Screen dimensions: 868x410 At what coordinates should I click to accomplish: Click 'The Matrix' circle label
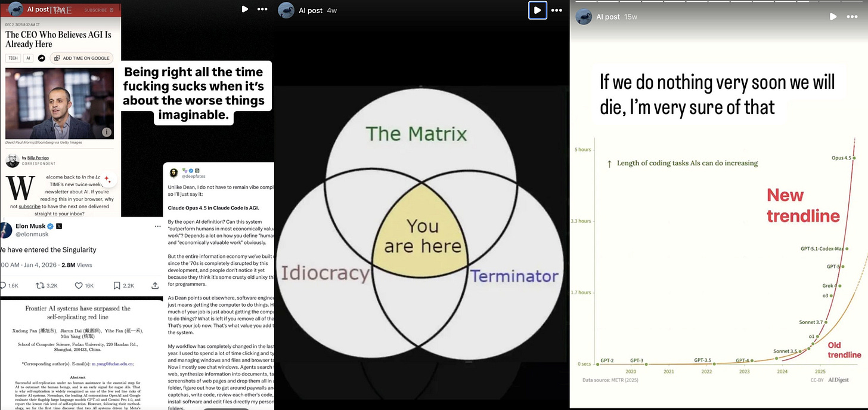point(416,133)
